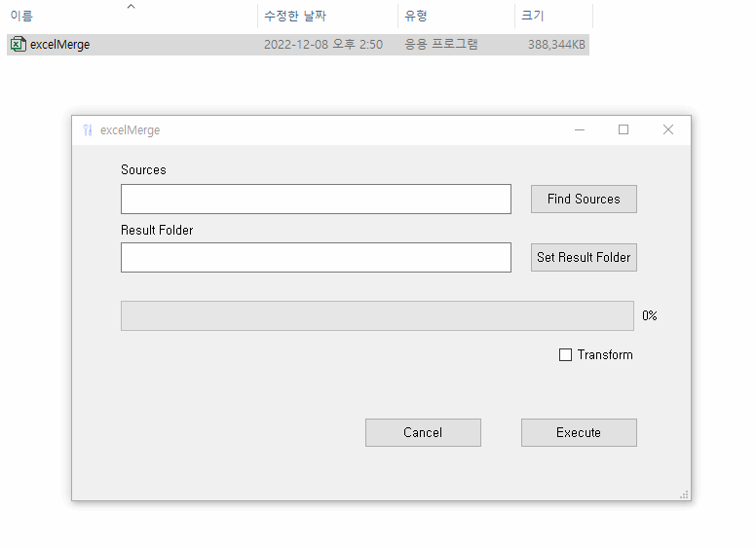The height and width of the screenshot is (548, 756).
Task: Click the 388,344KB size cell
Action: click(556, 45)
